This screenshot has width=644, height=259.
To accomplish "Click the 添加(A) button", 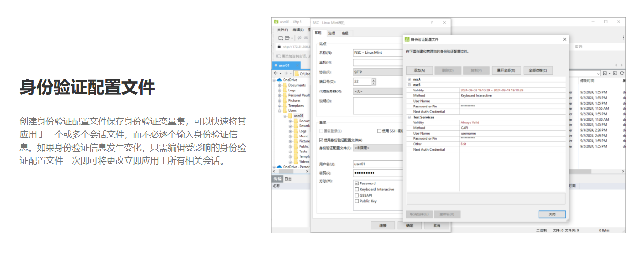I will [419, 70].
